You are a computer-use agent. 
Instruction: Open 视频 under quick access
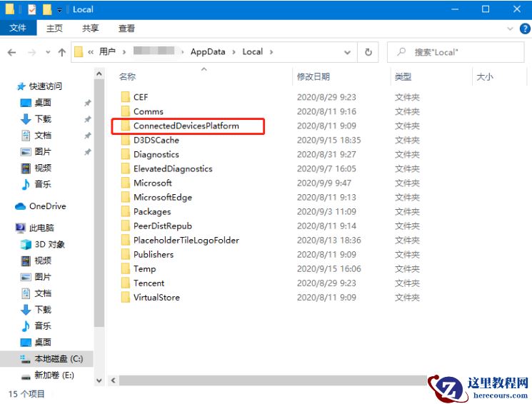(x=43, y=168)
